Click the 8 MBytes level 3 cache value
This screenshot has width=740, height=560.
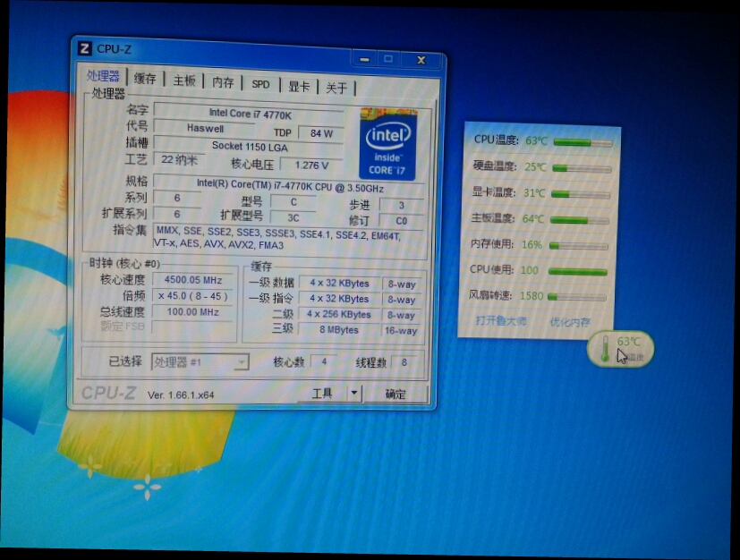(x=339, y=330)
